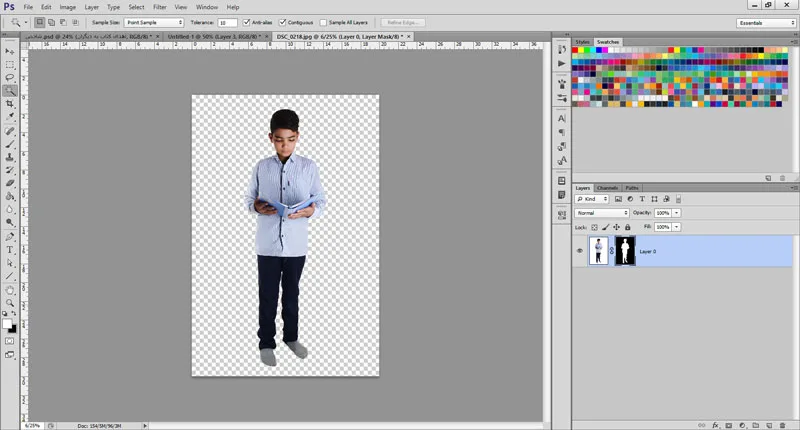
Task: Select the Move tool
Action: pyautogui.click(x=10, y=52)
